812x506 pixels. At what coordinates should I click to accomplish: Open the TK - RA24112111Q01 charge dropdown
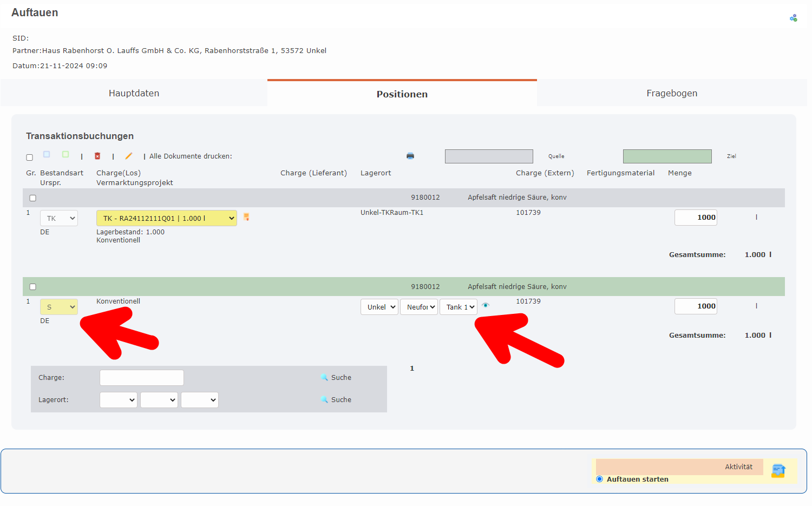click(166, 218)
